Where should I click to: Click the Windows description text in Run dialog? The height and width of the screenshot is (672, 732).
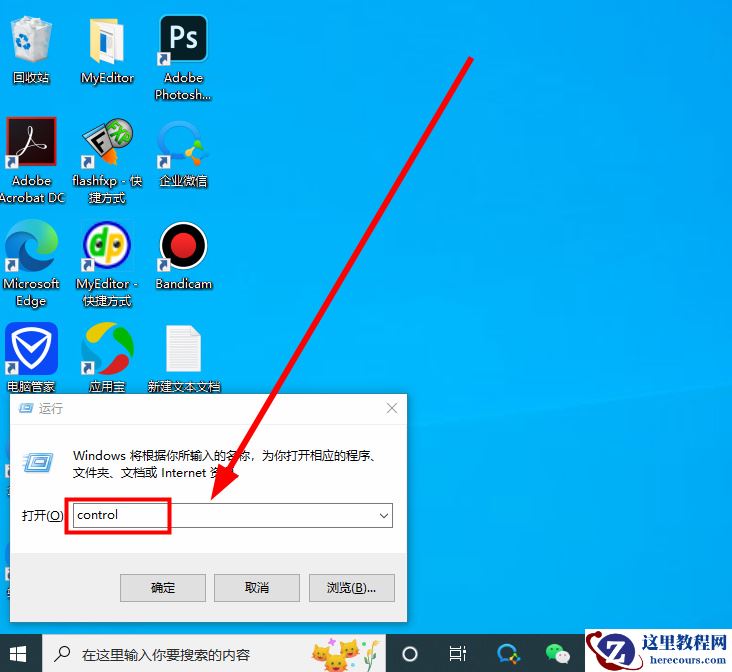point(225,464)
